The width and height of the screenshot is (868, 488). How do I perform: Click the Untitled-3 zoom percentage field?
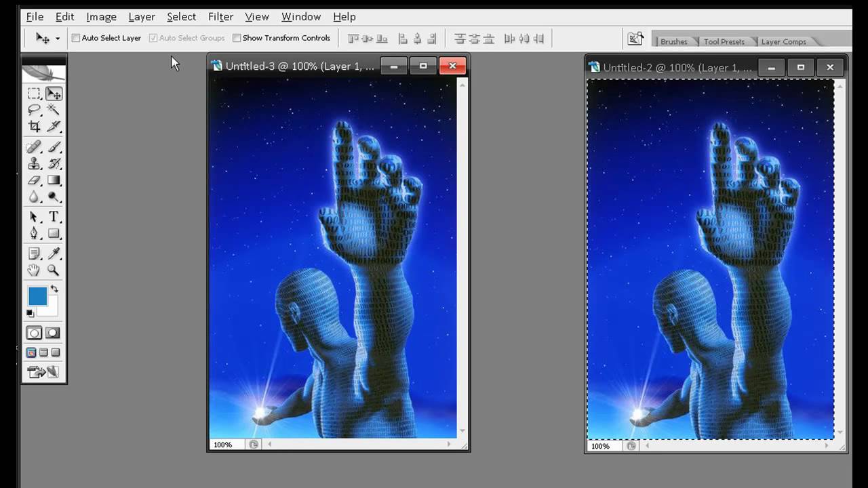(226, 445)
